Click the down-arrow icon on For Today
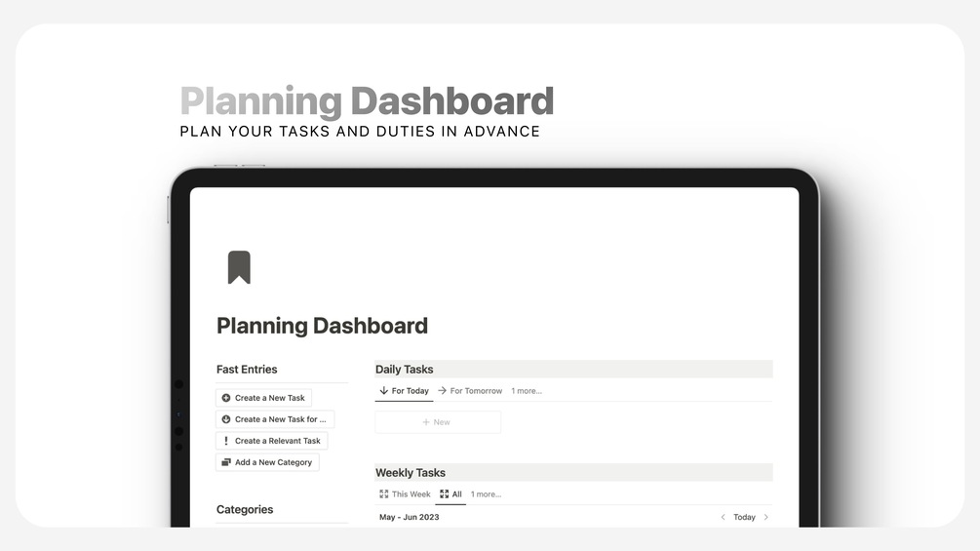This screenshot has height=551, width=980. 384,390
